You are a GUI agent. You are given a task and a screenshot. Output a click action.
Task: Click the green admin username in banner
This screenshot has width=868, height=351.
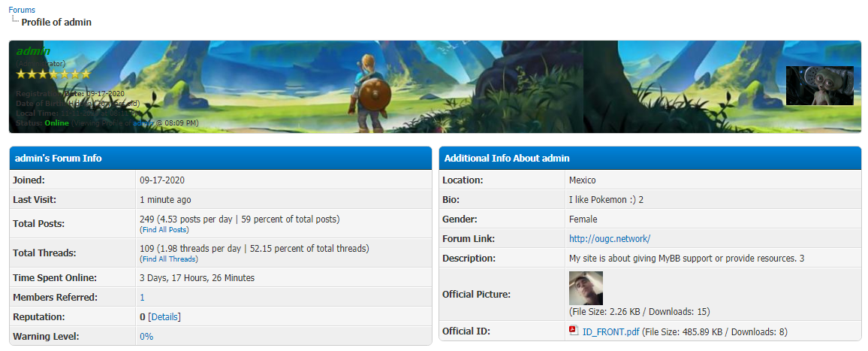[33, 51]
